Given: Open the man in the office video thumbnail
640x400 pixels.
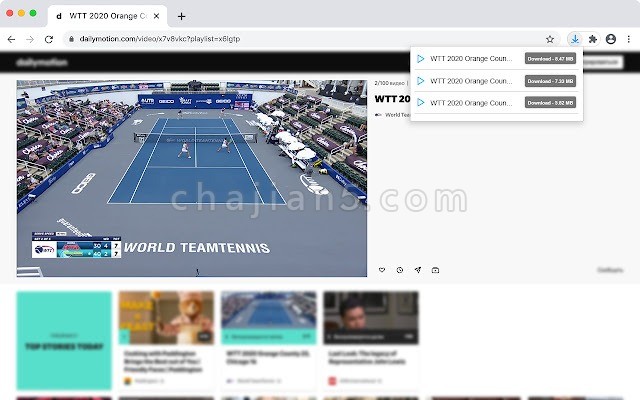Looking at the screenshot, I should 371,318.
